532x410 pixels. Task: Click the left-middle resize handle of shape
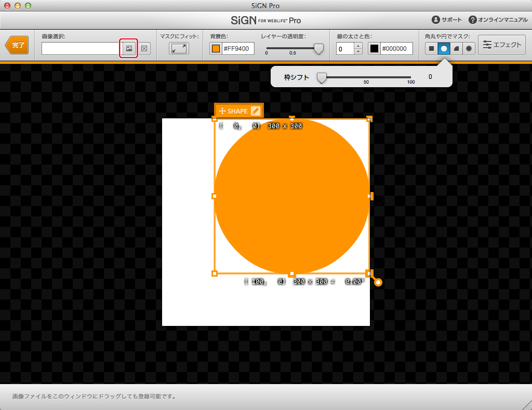pyautogui.click(x=214, y=196)
